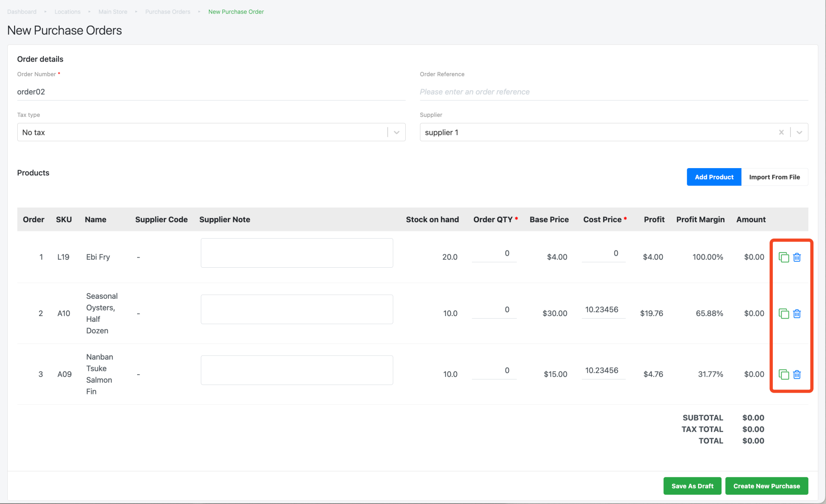The height and width of the screenshot is (504, 826).
Task: Delete the Nanban Tsuke Salmon Fin row
Action: (x=797, y=374)
